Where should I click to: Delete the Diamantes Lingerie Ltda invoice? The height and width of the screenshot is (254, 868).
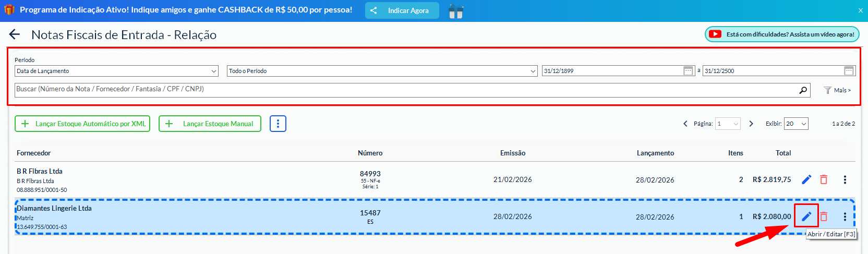point(824,216)
